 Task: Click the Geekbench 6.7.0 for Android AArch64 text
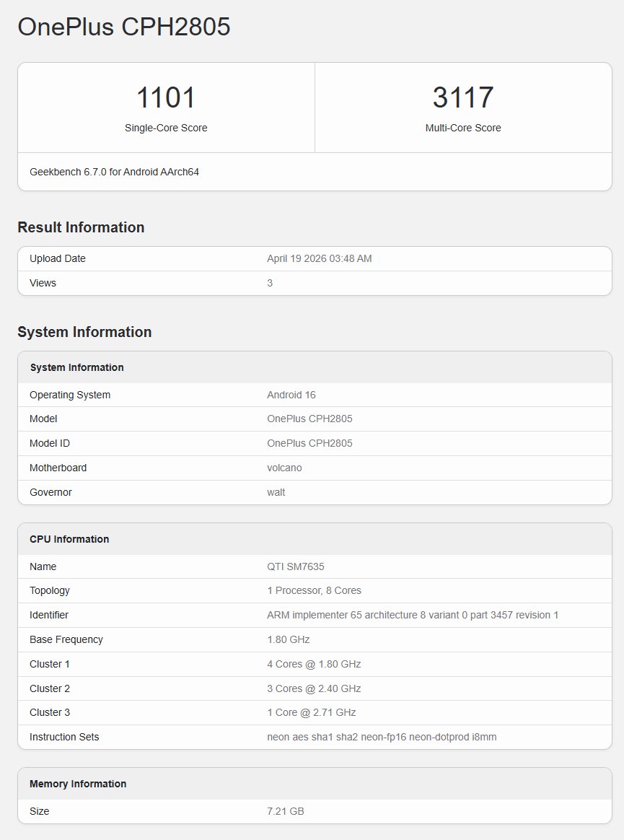tap(114, 172)
